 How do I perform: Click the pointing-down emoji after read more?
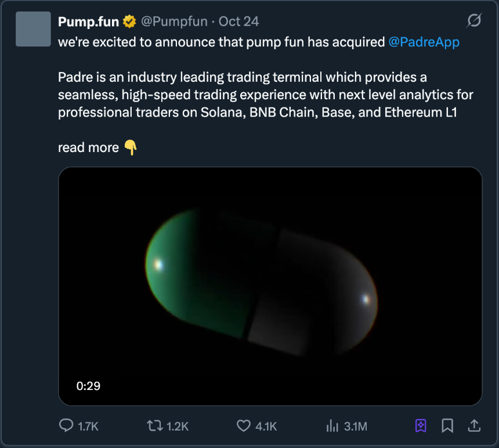131,147
